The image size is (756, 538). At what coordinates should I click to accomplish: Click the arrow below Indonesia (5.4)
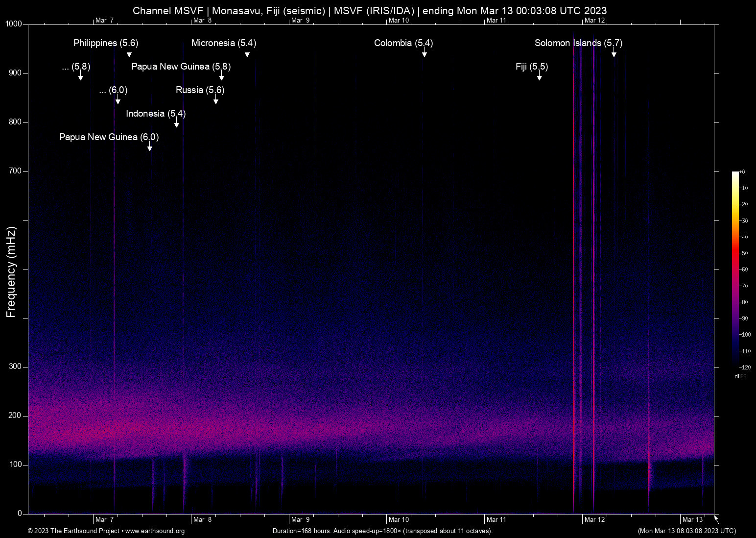pos(177,124)
